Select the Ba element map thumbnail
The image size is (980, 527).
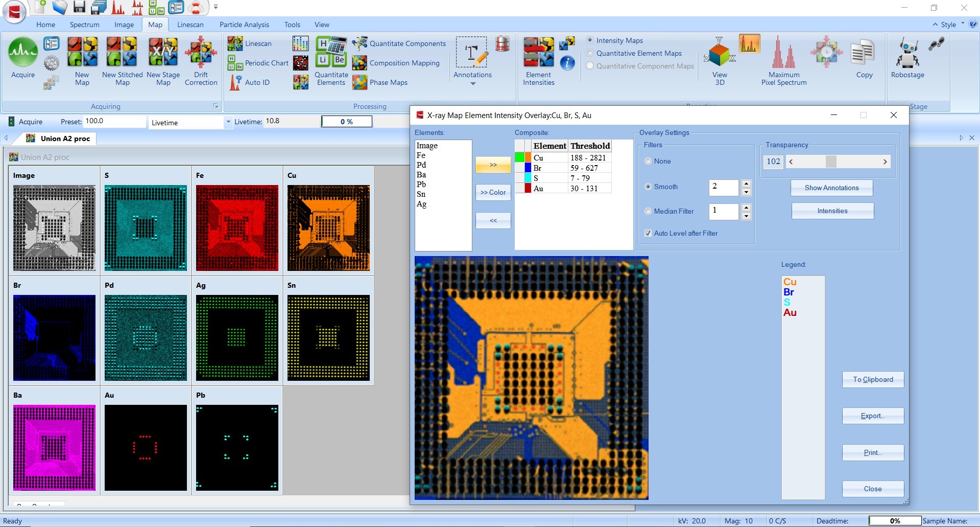[x=54, y=448]
